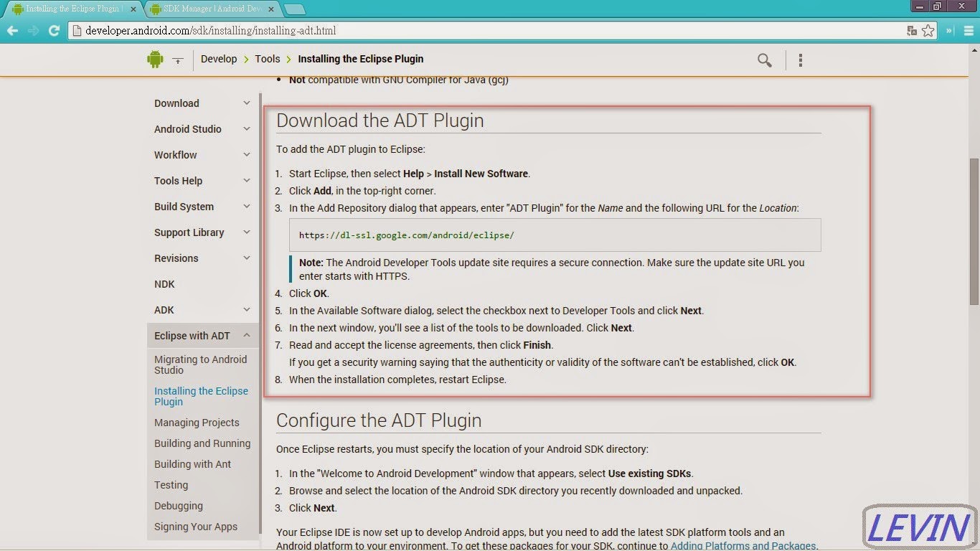This screenshot has width=980, height=551.
Task: Open the Chrome menu hamburger icon
Action: [x=969, y=31]
